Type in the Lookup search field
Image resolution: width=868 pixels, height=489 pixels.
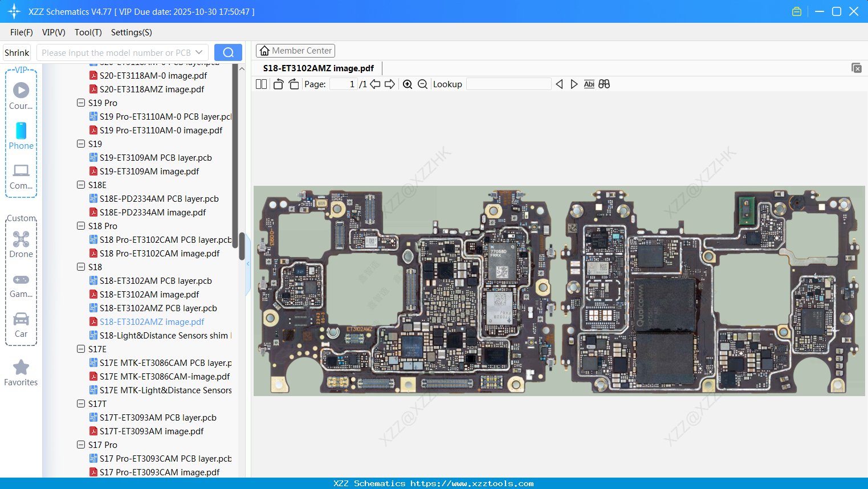508,84
